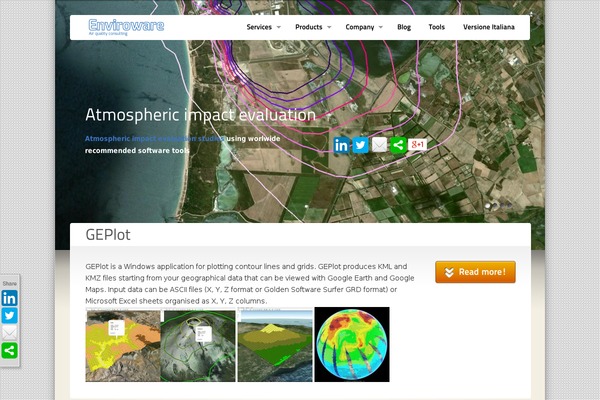Select the first white slider dot
The height and width of the screenshot is (400, 600).
pos(488,206)
